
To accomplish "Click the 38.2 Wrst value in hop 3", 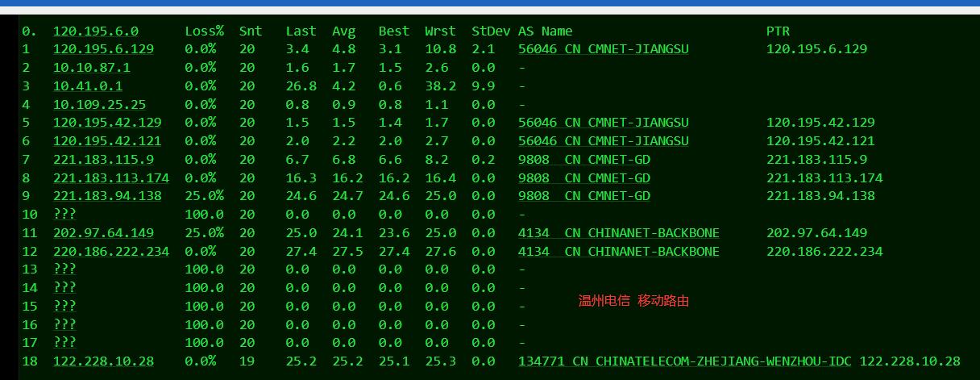I will click(x=440, y=86).
